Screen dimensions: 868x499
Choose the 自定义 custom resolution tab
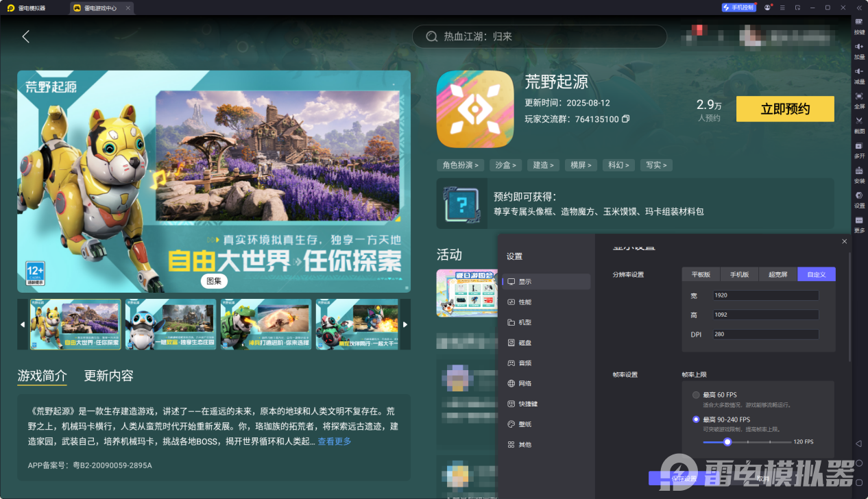817,274
